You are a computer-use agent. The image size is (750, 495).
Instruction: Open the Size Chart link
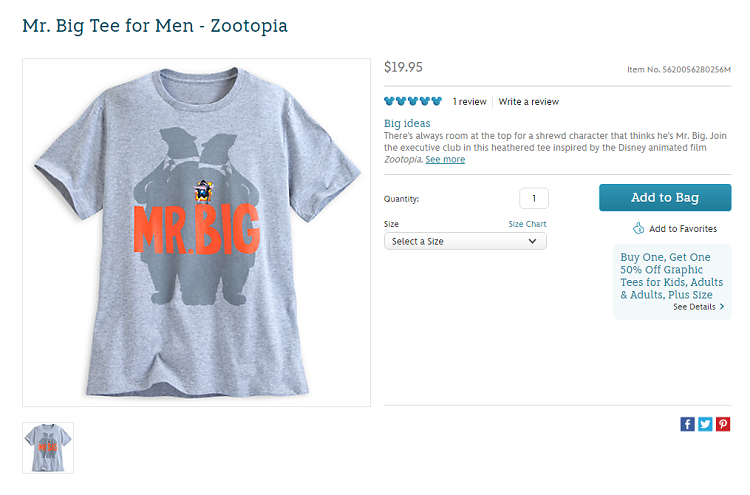click(x=527, y=224)
